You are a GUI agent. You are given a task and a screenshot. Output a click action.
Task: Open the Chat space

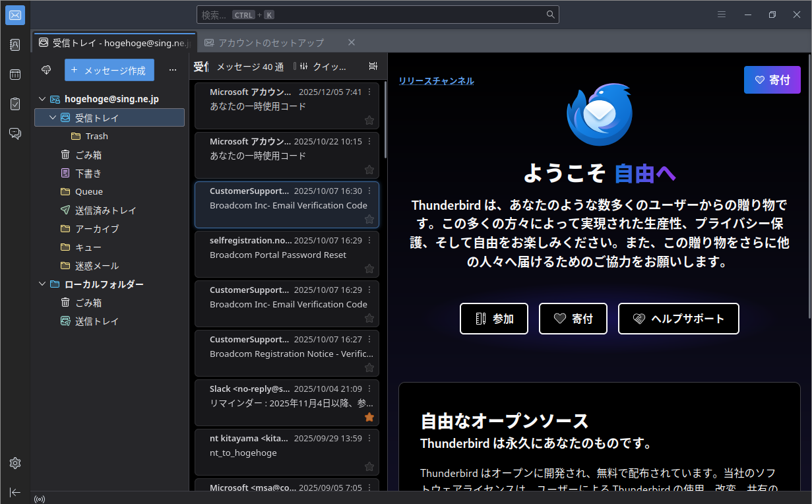[x=15, y=134]
